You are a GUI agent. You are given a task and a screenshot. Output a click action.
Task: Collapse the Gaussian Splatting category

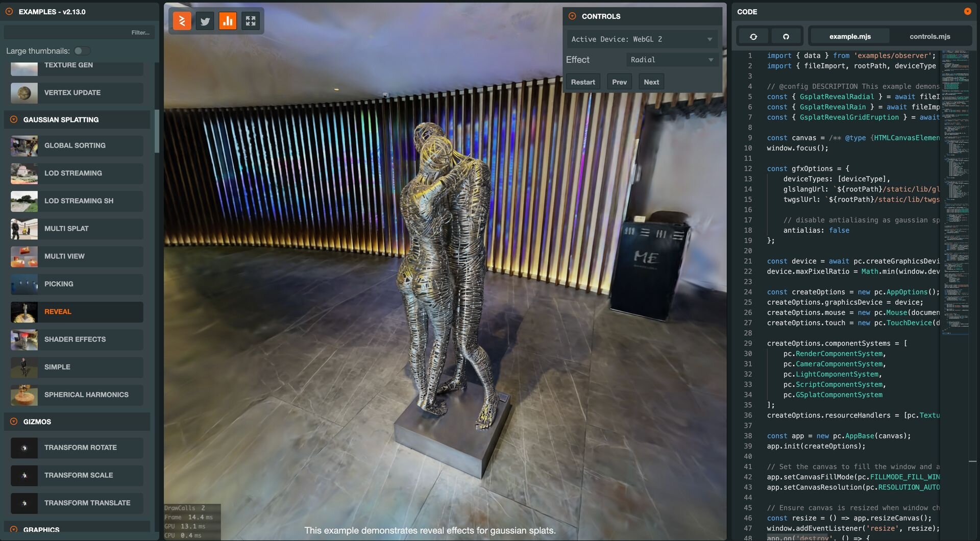tap(14, 119)
